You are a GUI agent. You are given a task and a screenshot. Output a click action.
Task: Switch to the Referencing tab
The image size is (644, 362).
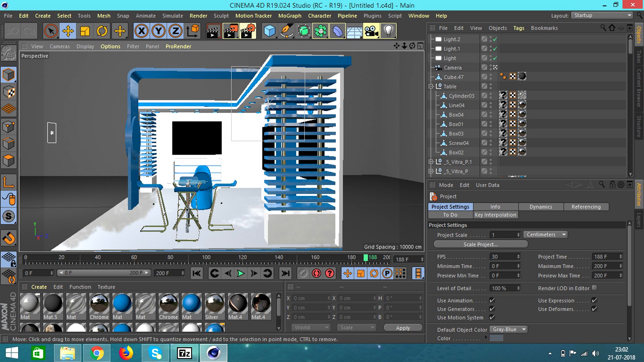pyautogui.click(x=586, y=207)
